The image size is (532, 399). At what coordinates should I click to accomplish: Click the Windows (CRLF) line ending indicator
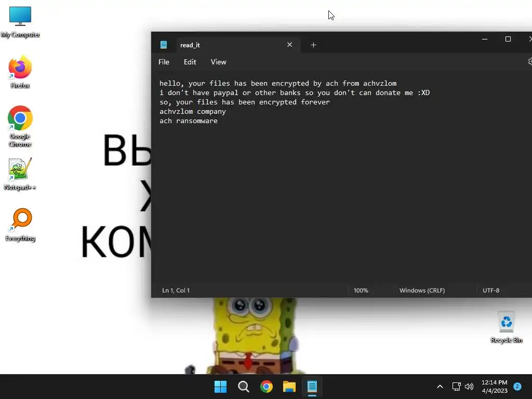click(422, 290)
